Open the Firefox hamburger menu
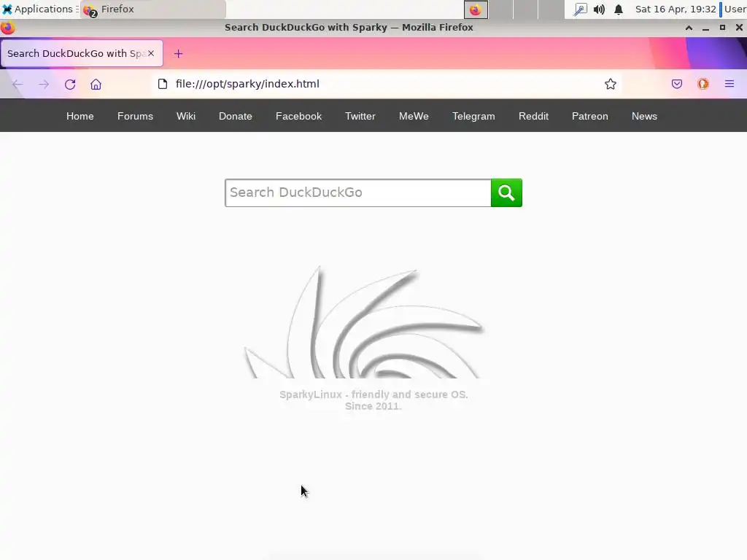The image size is (747, 560). point(729,85)
